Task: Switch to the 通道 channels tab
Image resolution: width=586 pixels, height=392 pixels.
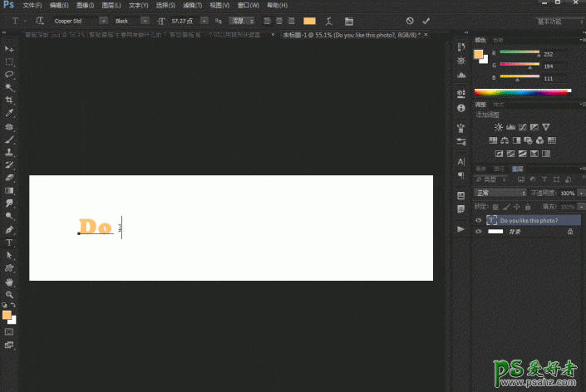Action: (480, 169)
